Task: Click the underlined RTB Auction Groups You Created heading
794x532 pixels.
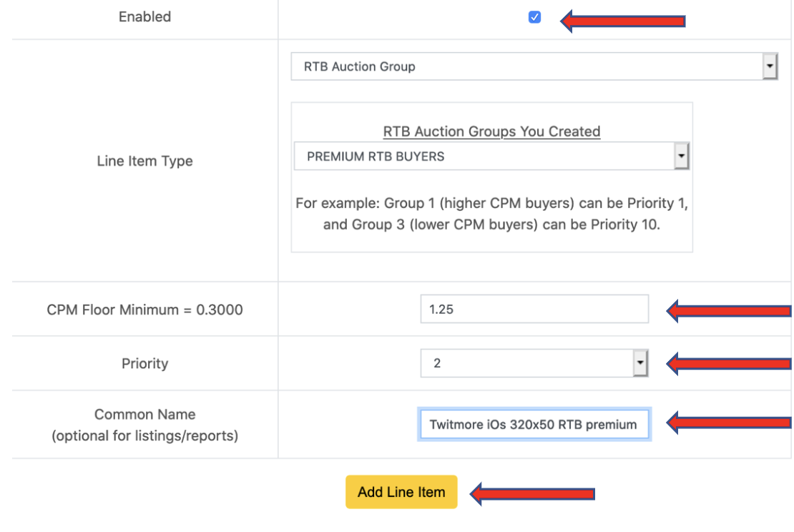Action: (x=491, y=132)
